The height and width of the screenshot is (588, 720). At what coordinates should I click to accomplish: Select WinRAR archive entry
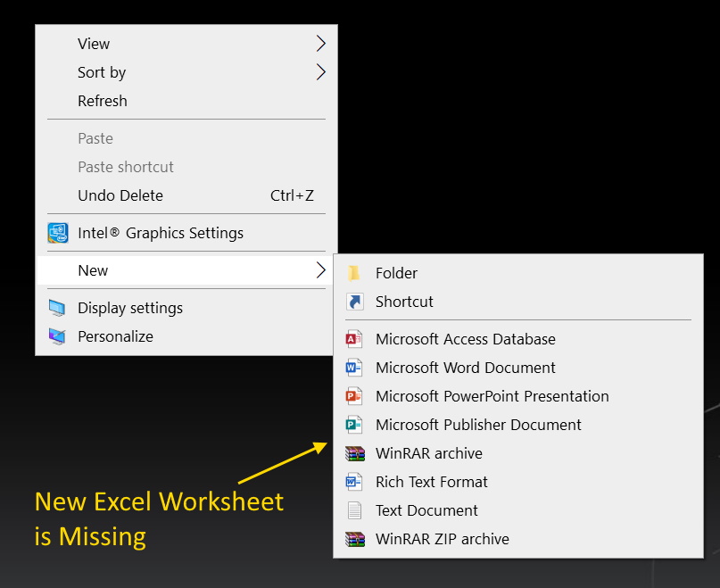click(518, 453)
